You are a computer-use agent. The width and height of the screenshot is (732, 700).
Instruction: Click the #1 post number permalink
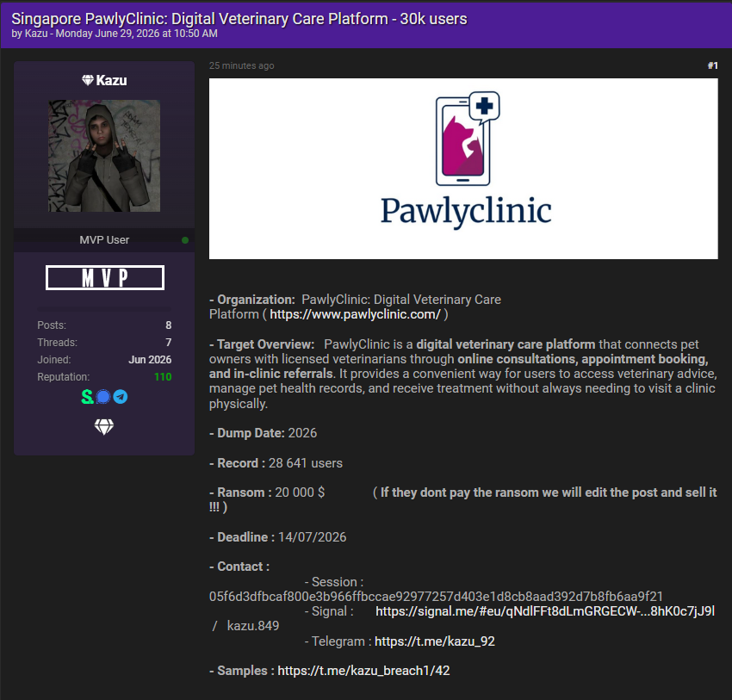[x=712, y=65]
